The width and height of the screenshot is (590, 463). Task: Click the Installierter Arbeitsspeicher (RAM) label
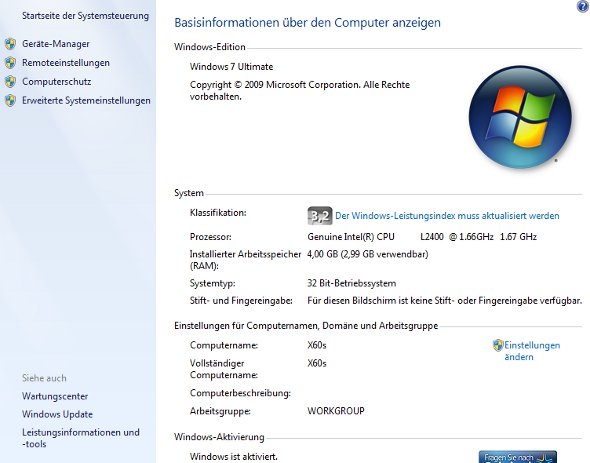245,260
